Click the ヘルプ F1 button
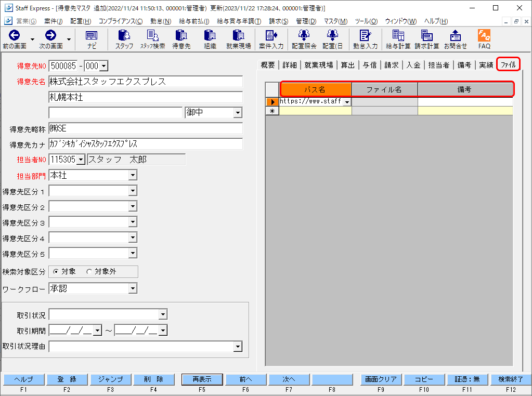 [23, 379]
